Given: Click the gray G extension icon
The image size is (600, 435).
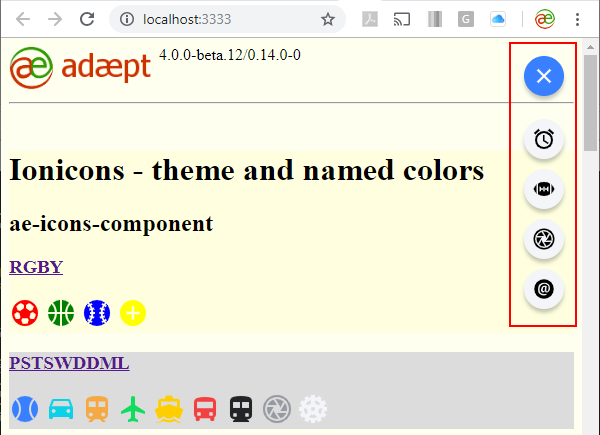Looking at the screenshot, I should (466, 19).
